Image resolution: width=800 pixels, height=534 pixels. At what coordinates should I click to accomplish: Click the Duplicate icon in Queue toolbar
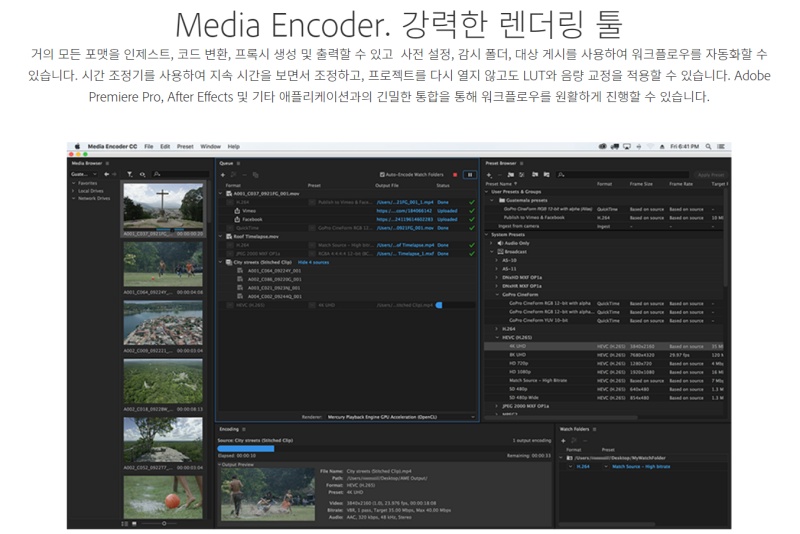[x=256, y=175]
